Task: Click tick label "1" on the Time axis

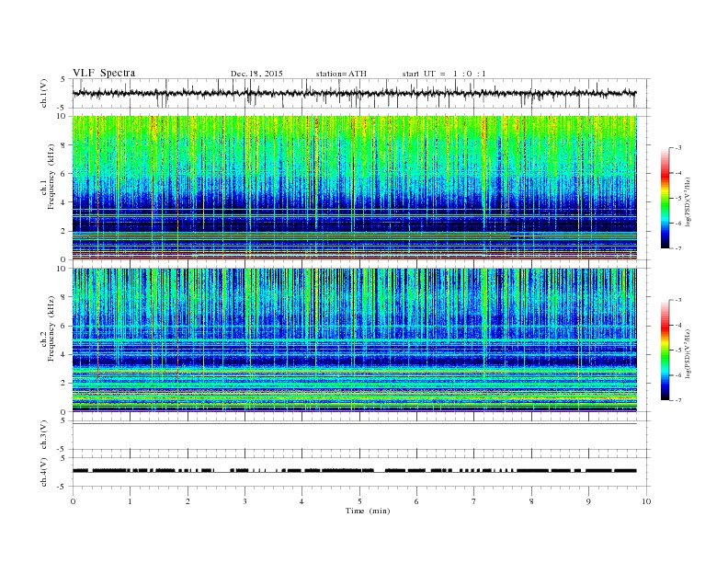Action: 130,501
